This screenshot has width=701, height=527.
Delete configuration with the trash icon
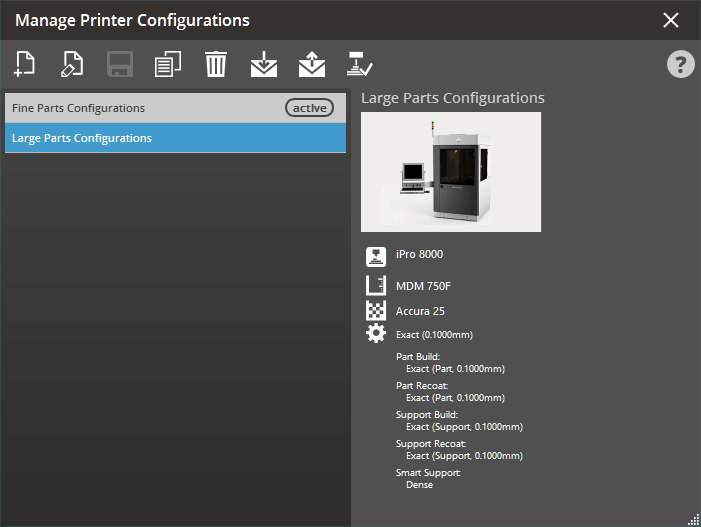(215, 65)
